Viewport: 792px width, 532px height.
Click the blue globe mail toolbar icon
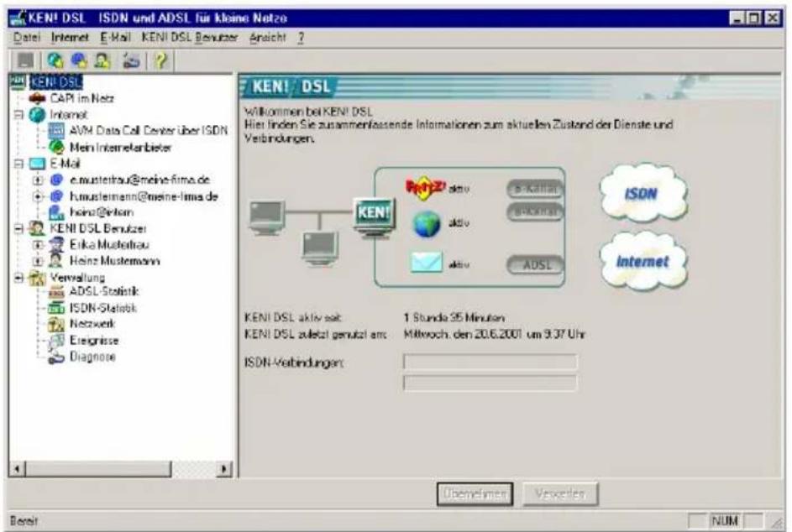click(79, 61)
